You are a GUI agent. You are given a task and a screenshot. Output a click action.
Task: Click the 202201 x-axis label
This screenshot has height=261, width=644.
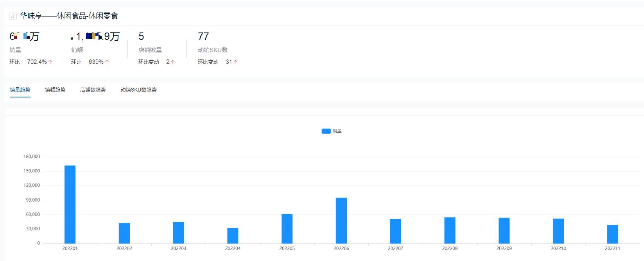[70, 248]
